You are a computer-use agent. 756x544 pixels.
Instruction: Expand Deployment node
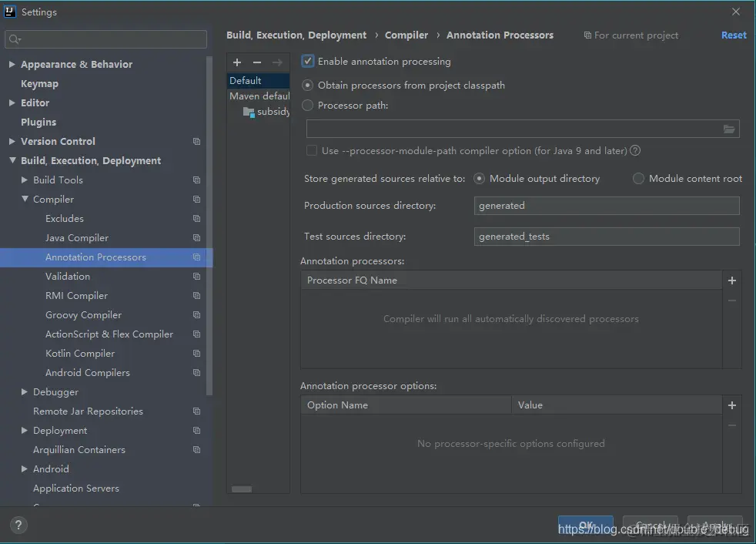(25, 431)
